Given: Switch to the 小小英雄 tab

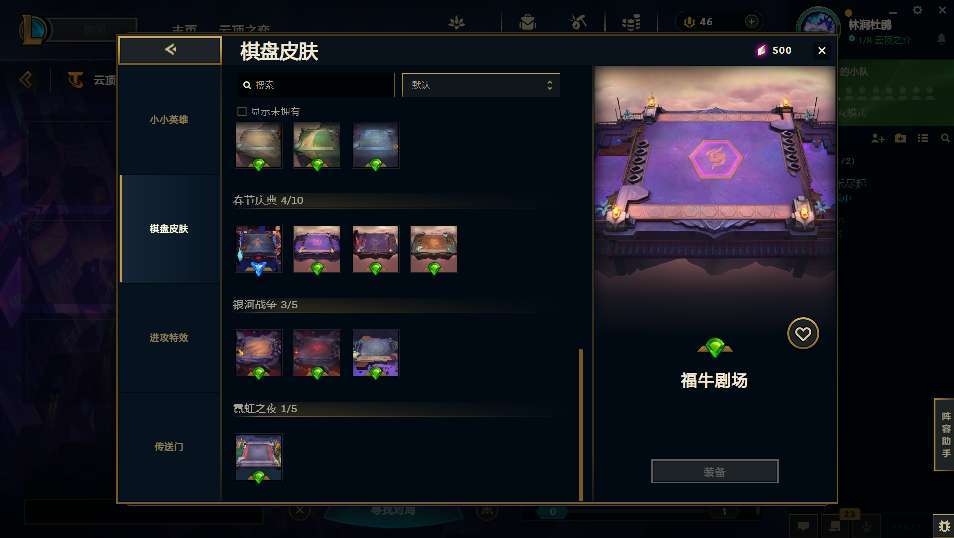Looking at the screenshot, I should pos(169,120).
